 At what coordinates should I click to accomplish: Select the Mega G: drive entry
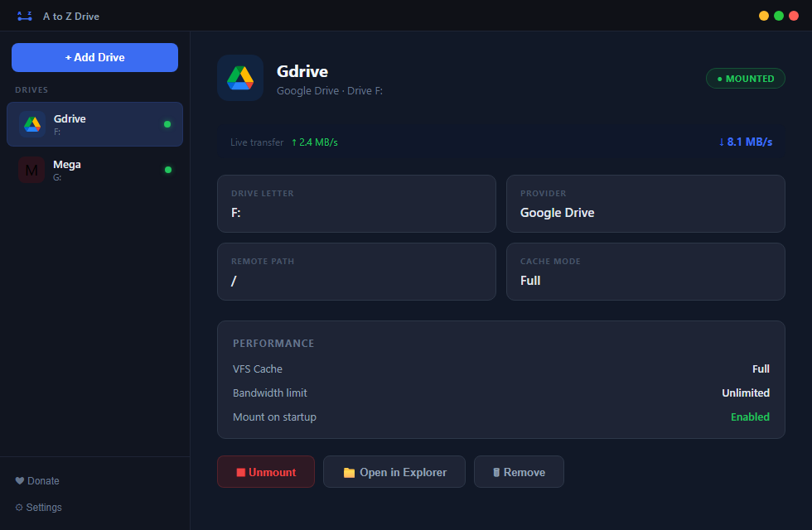[94, 170]
